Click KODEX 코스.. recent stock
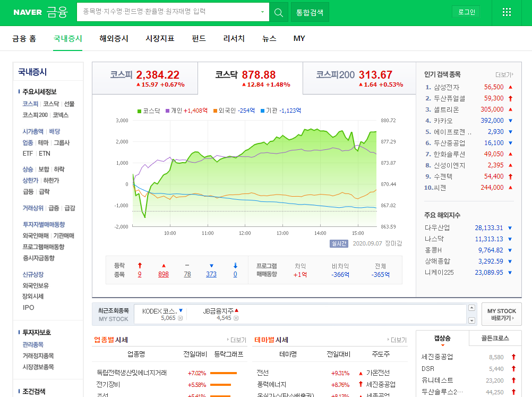This screenshot has height=397, width=532. click(159, 311)
